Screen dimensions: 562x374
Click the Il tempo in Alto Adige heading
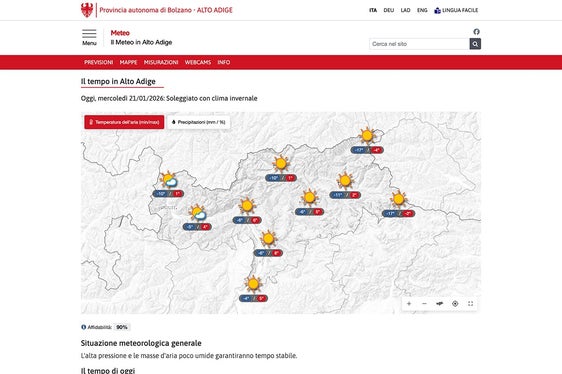click(118, 81)
